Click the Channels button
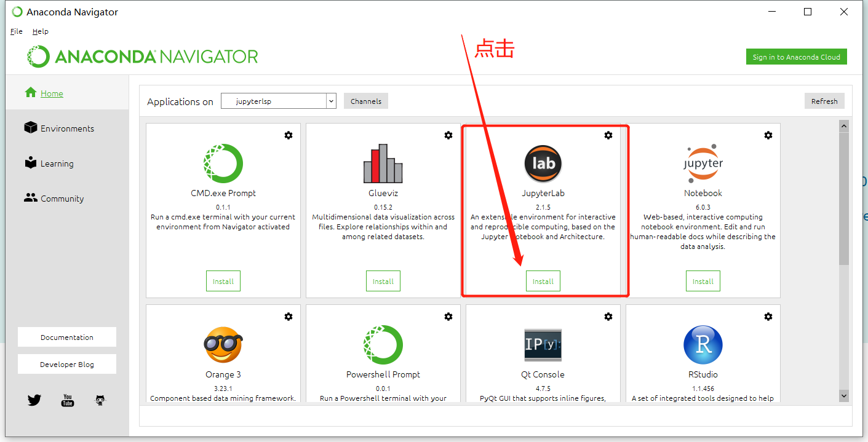This screenshot has width=868, height=442. pyautogui.click(x=366, y=101)
